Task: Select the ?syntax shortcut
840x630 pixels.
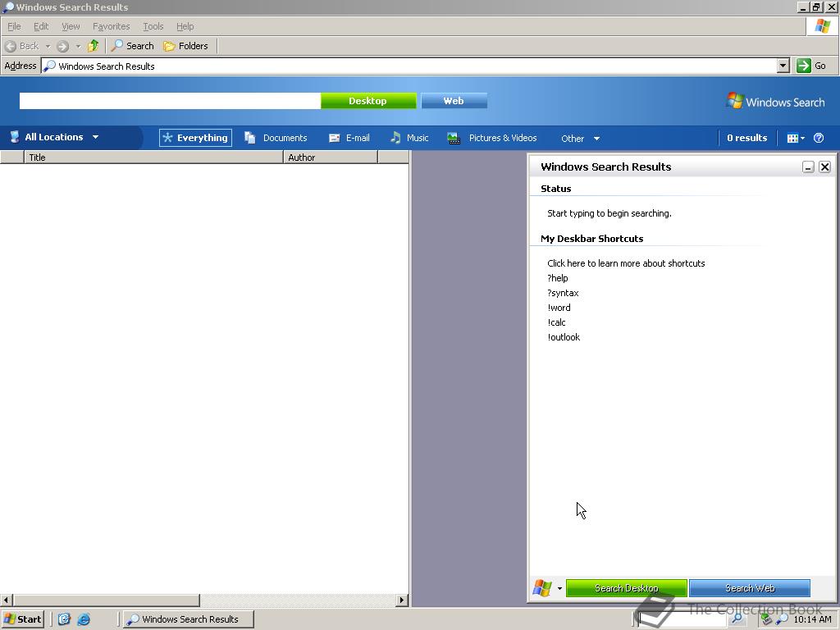Action: point(563,293)
